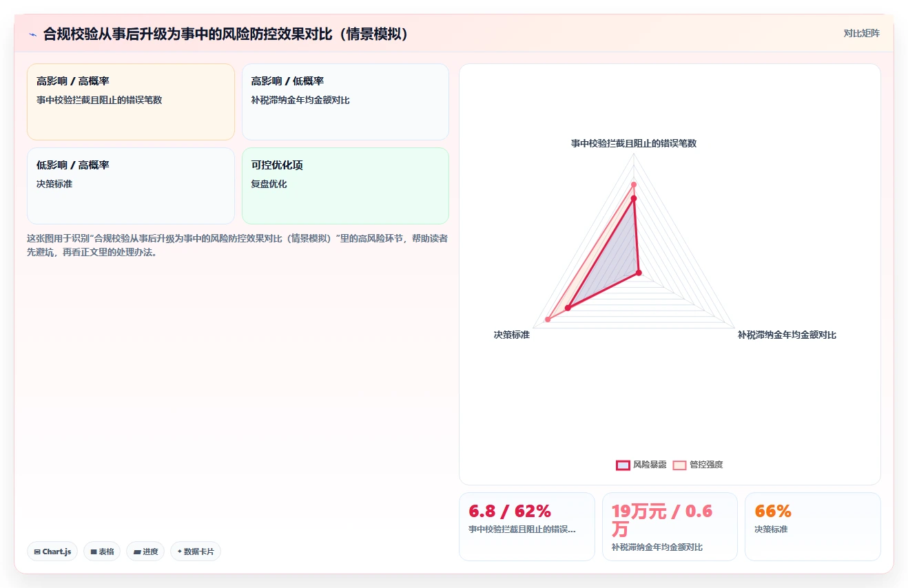Click the 进度 tag chip
Screen dimensions: 908x588
pyautogui.click(x=145, y=552)
